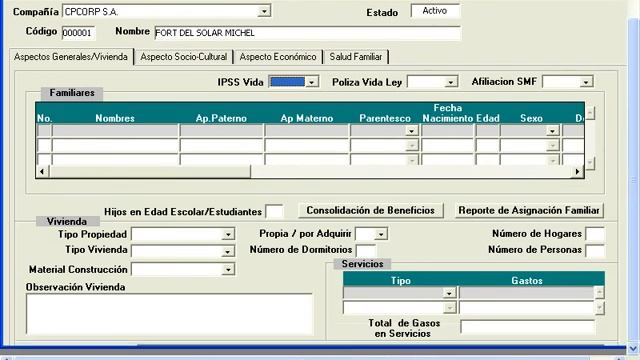Screen dimensions: 640x360
Task: Open Tipo dropdown in first Servicios row
Action: click(x=449, y=293)
